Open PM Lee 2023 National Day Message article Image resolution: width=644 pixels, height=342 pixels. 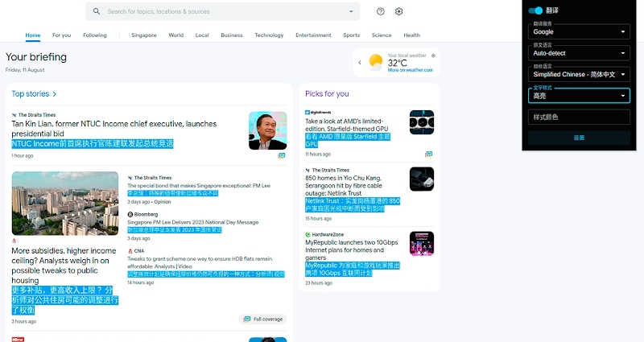point(193,222)
